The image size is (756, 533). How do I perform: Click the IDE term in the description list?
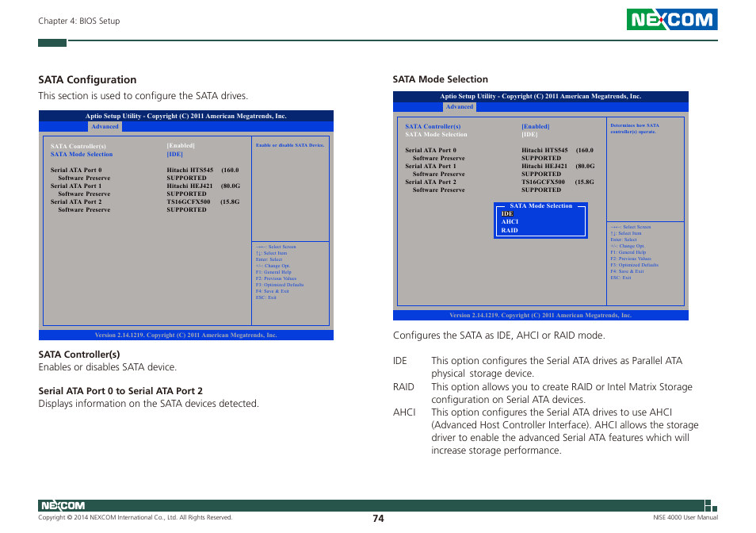click(399, 361)
